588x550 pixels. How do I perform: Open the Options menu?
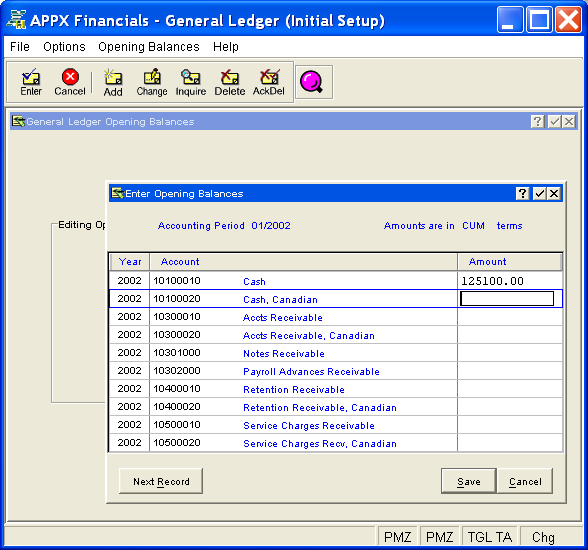64,47
